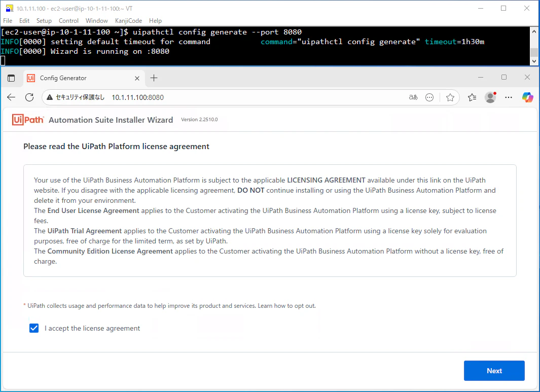540x392 pixels.
Task: Reload the Config Generator page
Action: pos(29,97)
